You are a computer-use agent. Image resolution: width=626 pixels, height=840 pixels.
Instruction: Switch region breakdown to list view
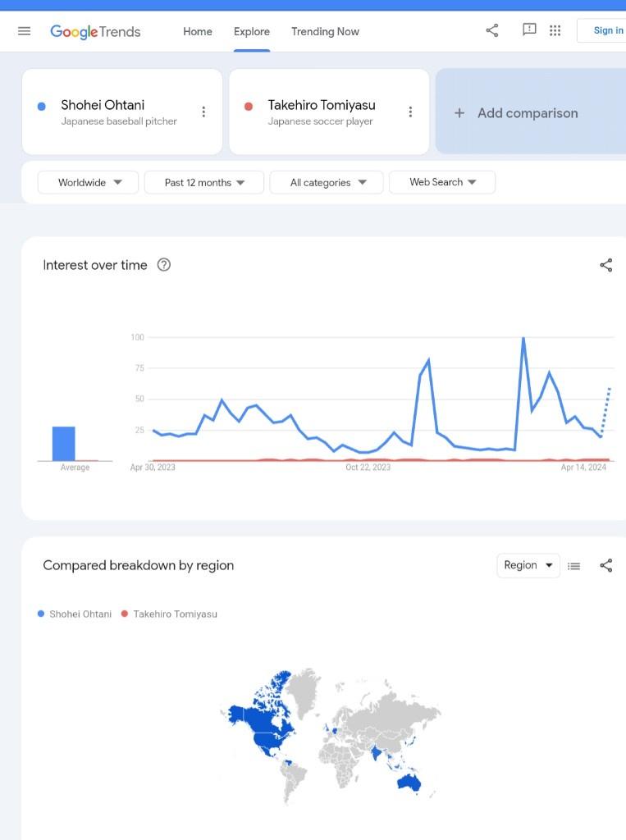[x=574, y=566]
